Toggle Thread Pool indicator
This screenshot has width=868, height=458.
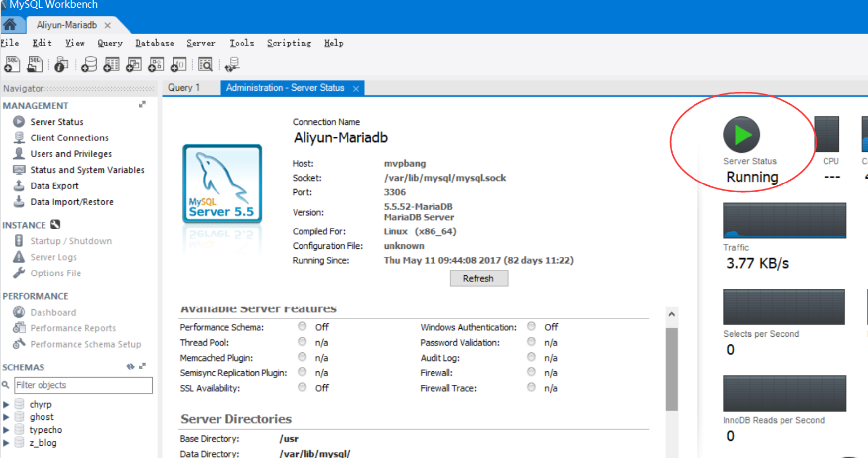click(302, 342)
